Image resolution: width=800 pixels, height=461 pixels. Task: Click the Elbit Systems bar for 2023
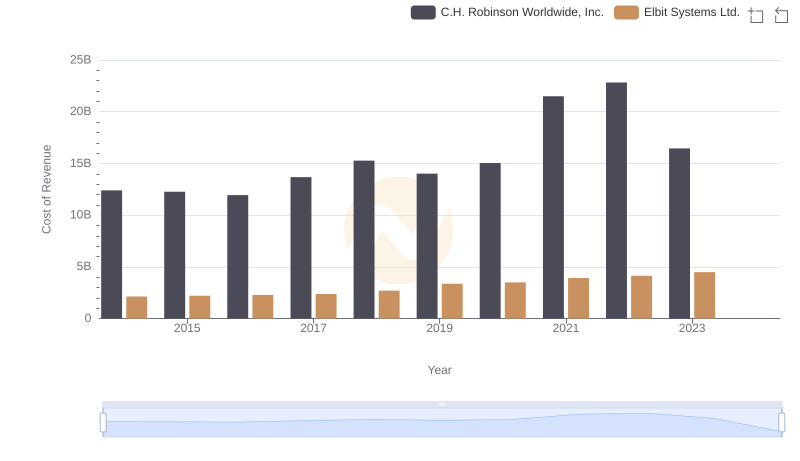pyautogui.click(x=704, y=295)
